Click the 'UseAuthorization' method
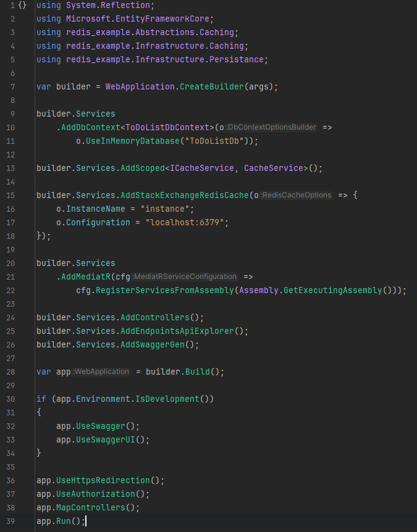 (x=96, y=494)
